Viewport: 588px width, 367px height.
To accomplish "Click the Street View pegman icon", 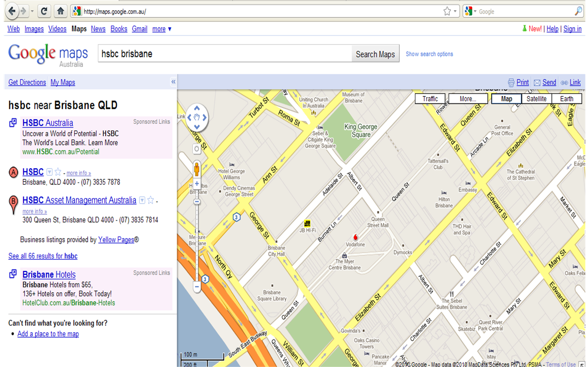I will [197, 169].
